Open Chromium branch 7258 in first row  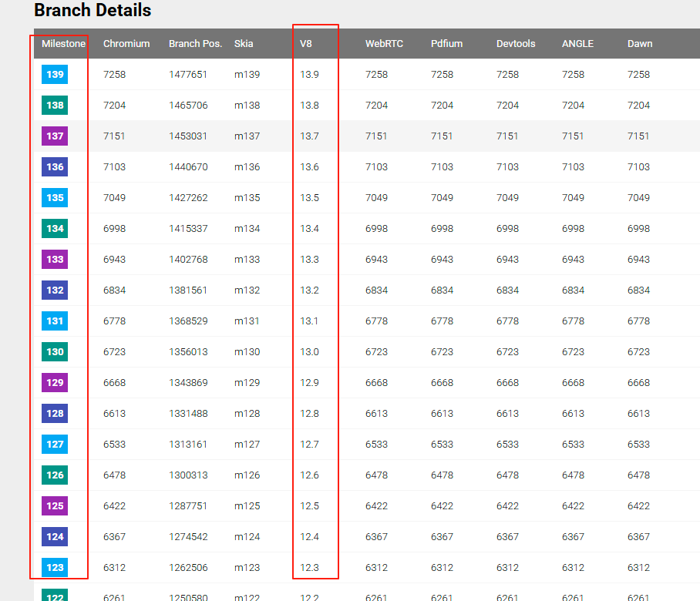(x=114, y=75)
